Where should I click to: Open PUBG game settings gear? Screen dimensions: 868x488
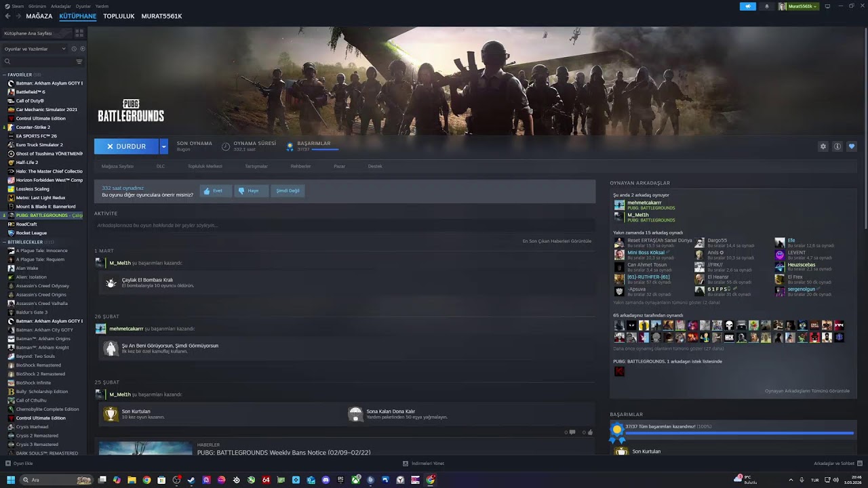click(823, 146)
